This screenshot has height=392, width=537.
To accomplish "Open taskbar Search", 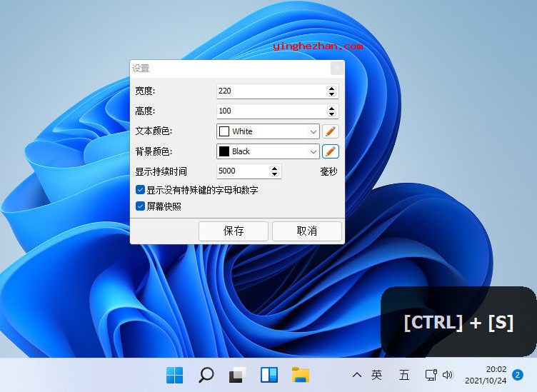I will click(206, 376).
